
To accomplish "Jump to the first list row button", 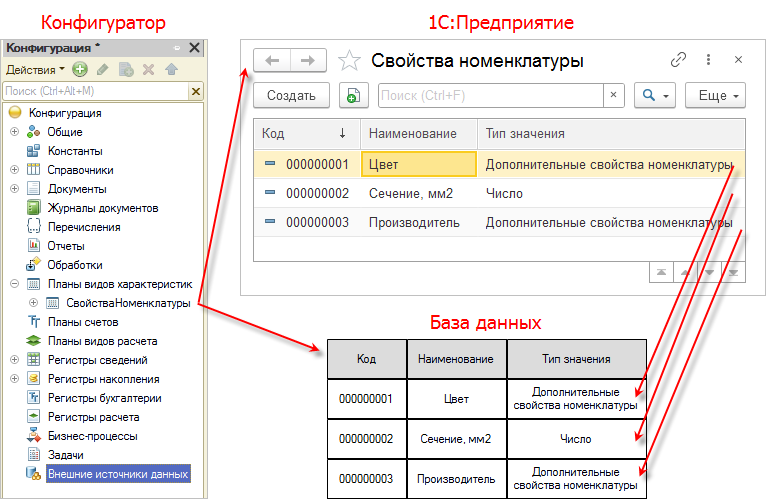I will [661, 272].
